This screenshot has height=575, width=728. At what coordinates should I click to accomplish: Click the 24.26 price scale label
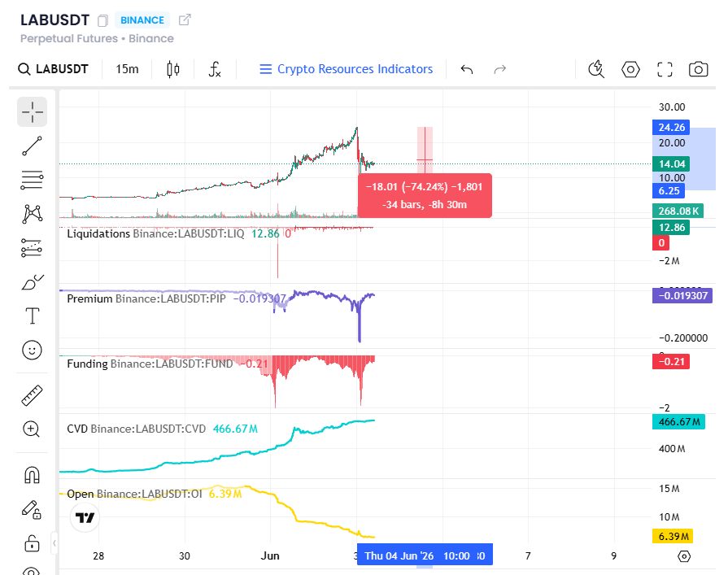(671, 127)
